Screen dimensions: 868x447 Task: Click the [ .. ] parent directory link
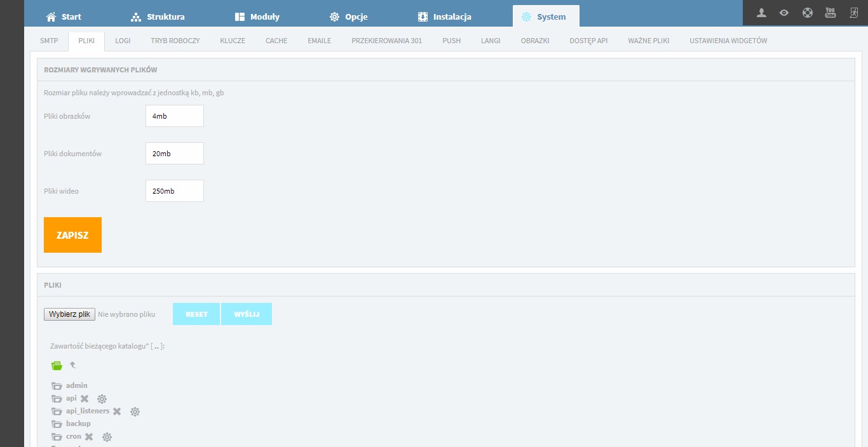(x=156, y=346)
